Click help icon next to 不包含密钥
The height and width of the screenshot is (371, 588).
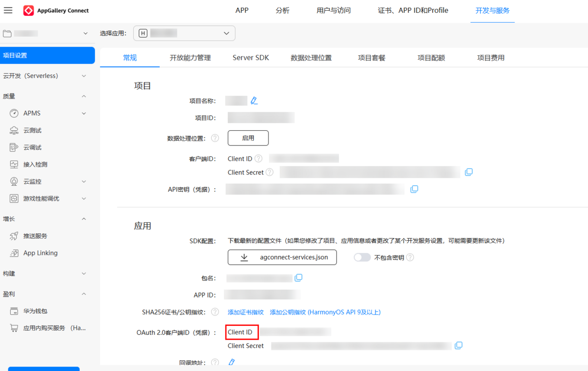point(410,257)
